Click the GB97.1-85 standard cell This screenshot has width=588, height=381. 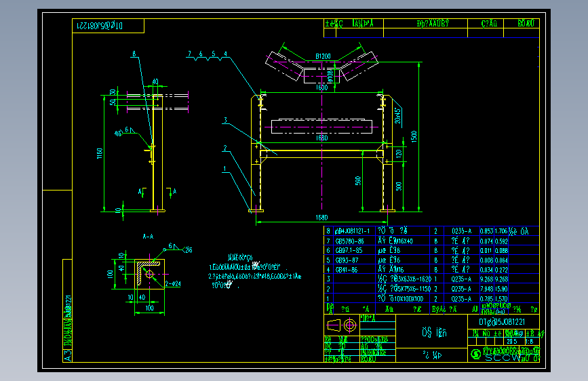click(x=349, y=251)
